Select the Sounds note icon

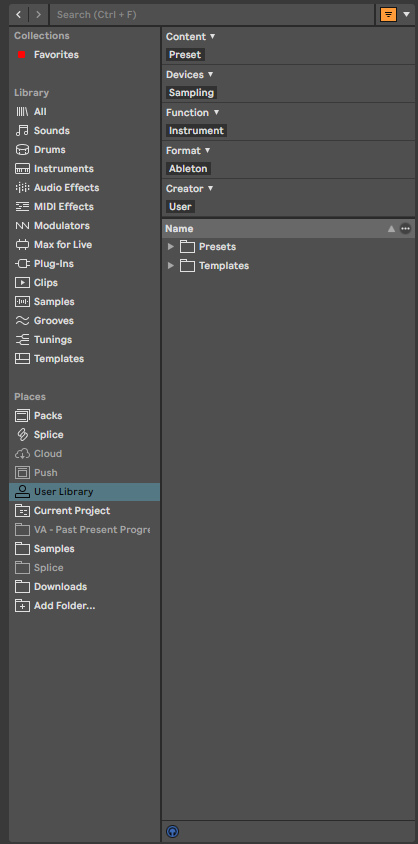tap(22, 131)
